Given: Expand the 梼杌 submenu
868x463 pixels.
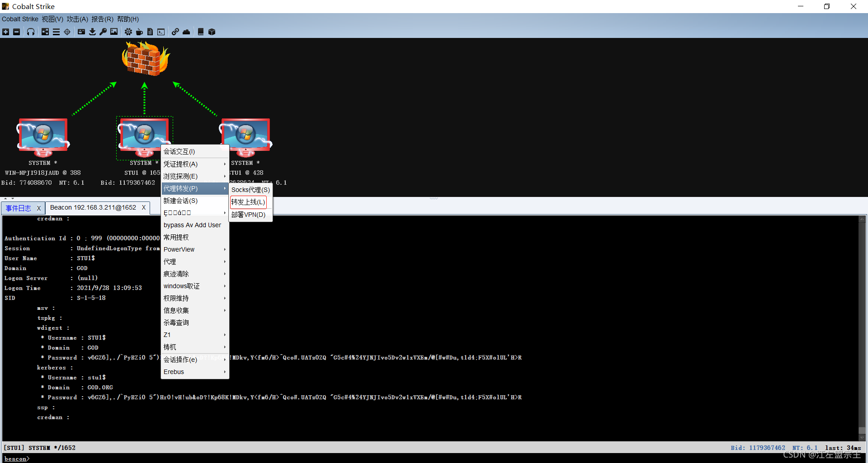Looking at the screenshot, I should pos(195,347).
